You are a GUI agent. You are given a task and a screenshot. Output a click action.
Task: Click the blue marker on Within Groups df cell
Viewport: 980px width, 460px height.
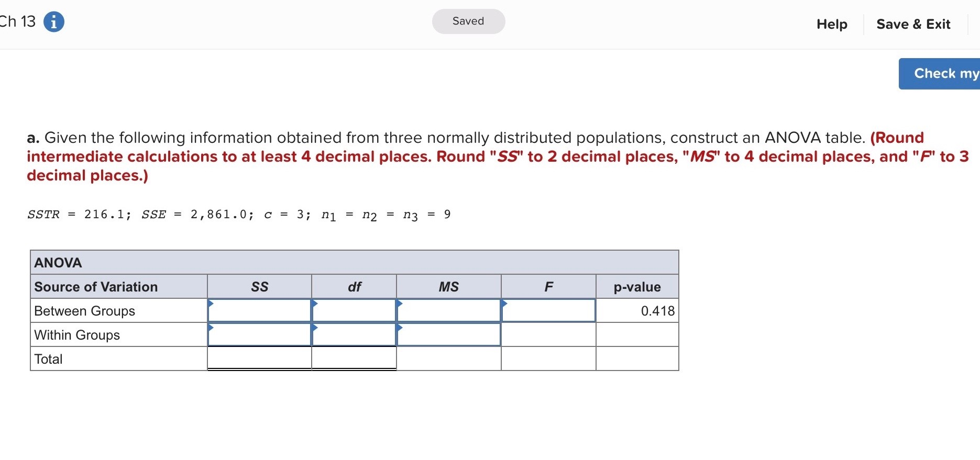315,327
